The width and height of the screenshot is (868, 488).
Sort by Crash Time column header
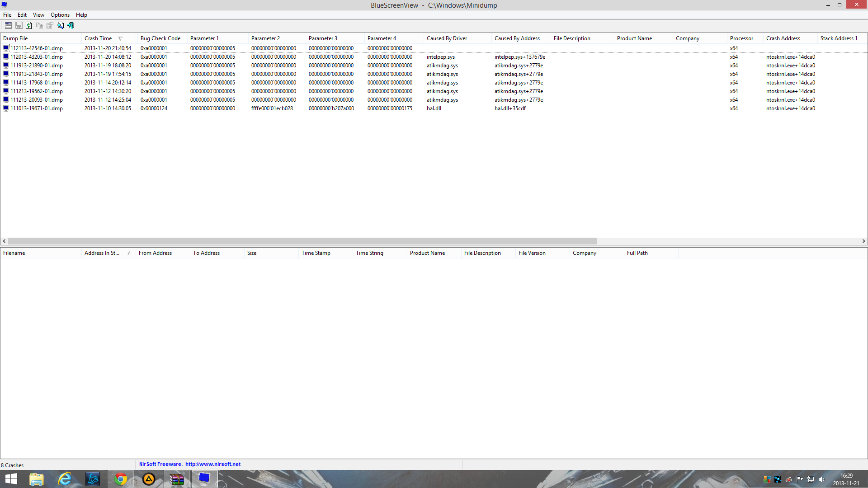(x=108, y=38)
